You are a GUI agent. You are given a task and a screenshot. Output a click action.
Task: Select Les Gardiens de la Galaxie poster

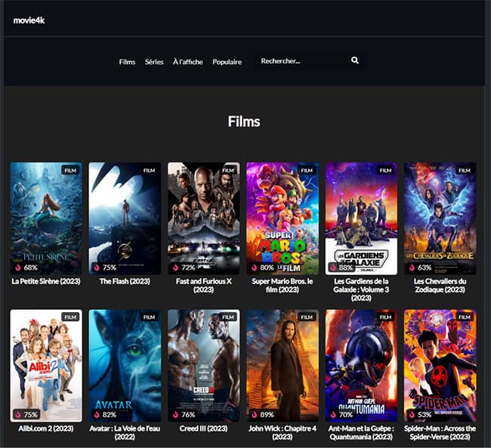point(361,218)
